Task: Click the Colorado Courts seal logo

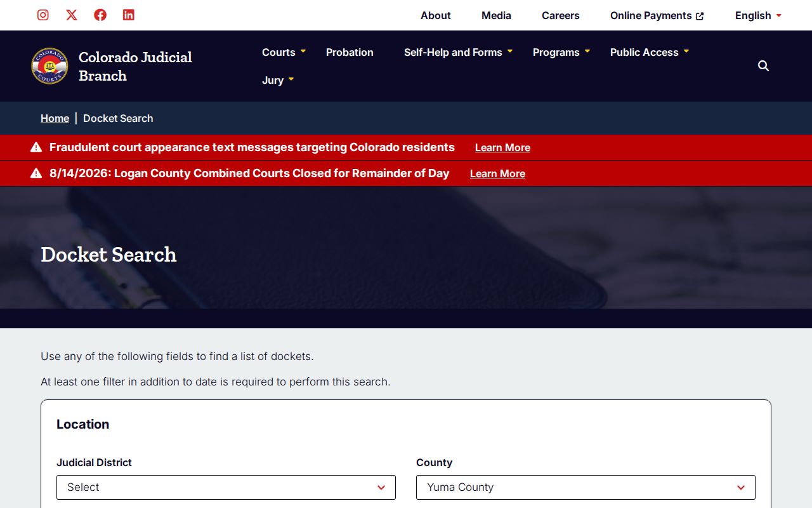Action: click(49, 66)
